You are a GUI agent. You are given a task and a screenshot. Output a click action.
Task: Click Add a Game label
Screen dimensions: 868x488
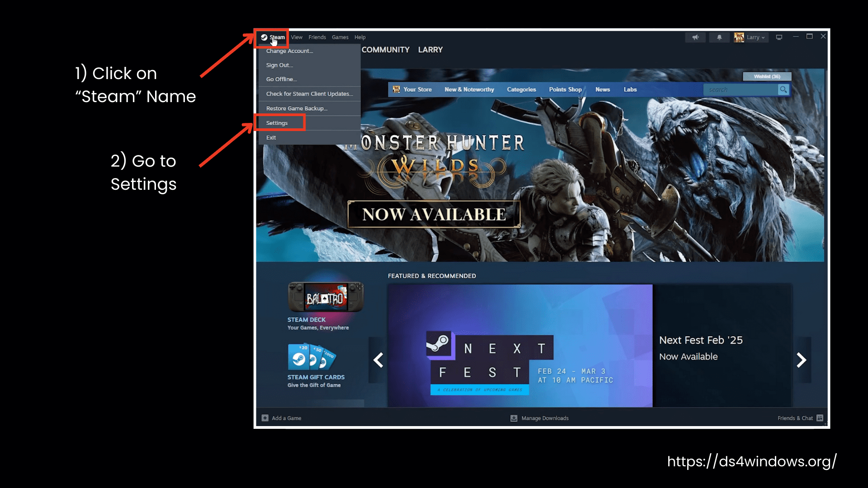pyautogui.click(x=286, y=418)
